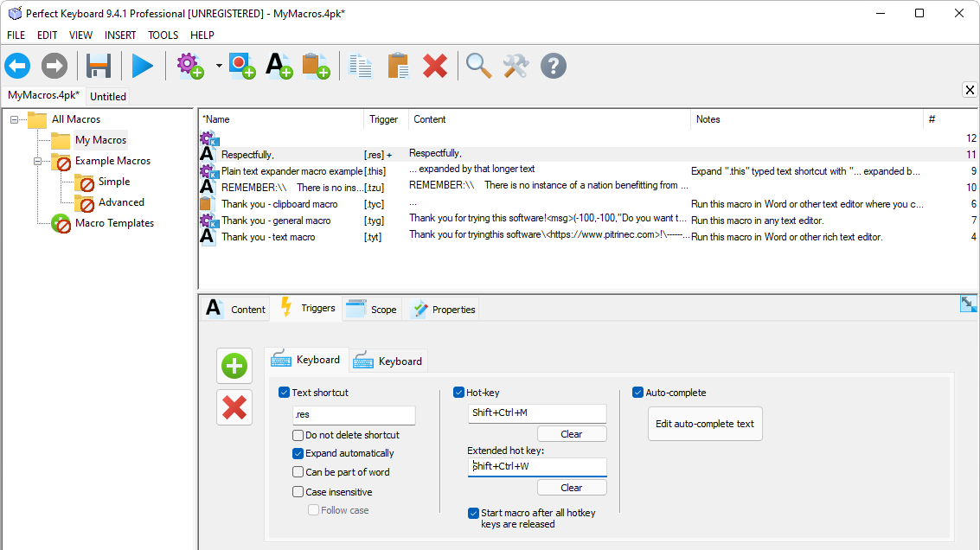Select the Advanced folder

coord(121,201)
